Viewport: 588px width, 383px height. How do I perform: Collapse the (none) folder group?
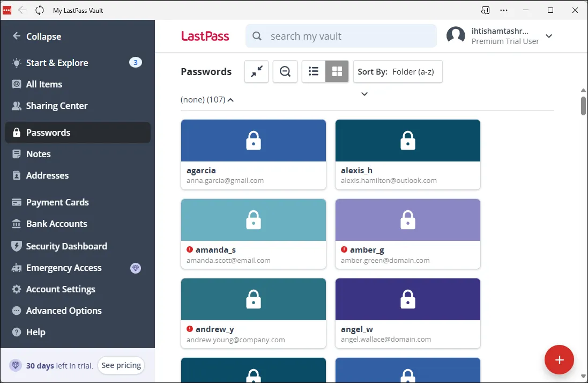point(230,99)
